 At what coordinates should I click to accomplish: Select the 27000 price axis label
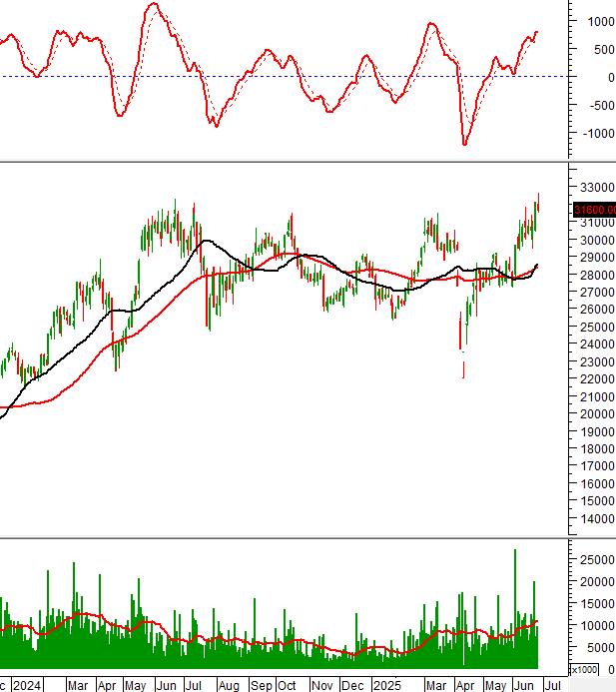click(x=597, y=293)
